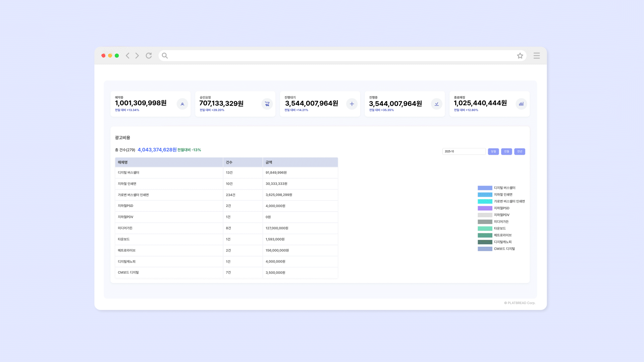Screen dimensions: 644x362
Task: Click the bar chart icon on 종료예정 card
Action: click(x=521, y=104)
